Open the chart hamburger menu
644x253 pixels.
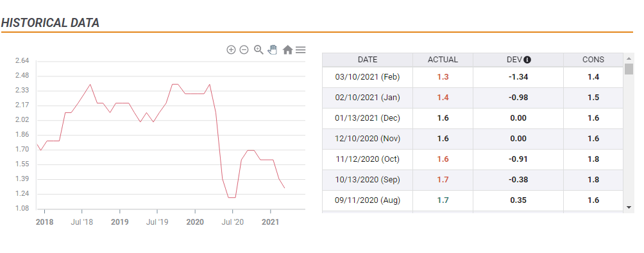301,50
